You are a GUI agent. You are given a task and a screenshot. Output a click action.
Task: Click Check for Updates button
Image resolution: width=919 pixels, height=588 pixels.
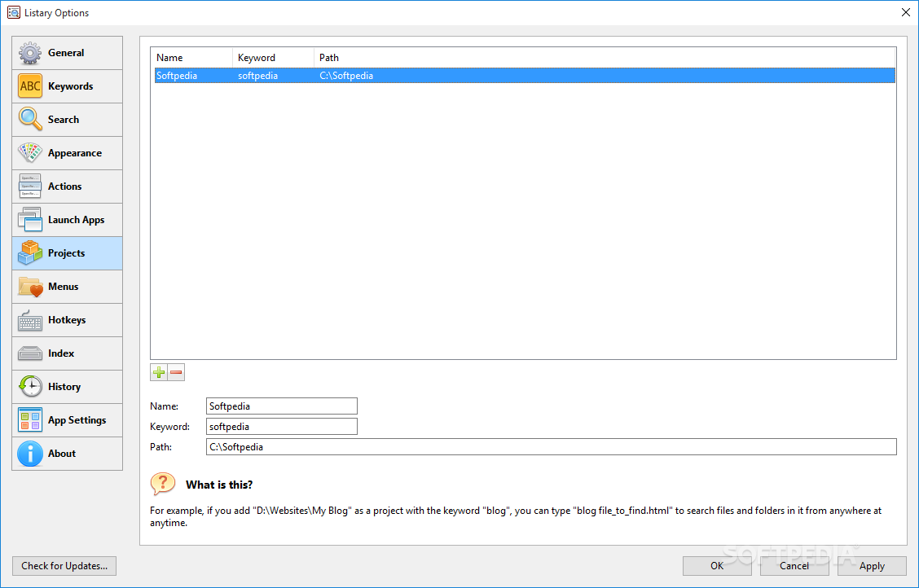tap(64, 566)
